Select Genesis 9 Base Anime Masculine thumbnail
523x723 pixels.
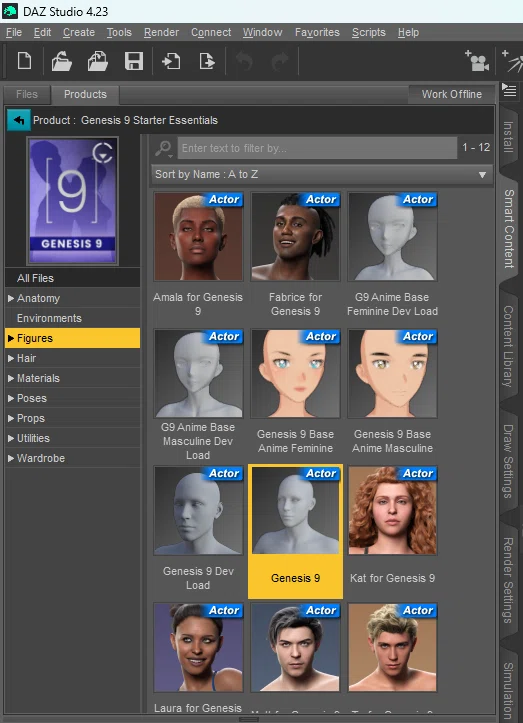[x=392, y=373]
